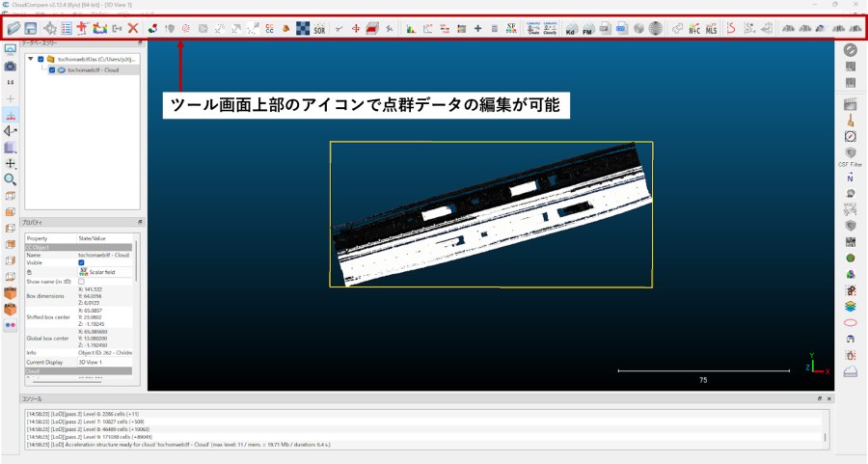Close the console panel
The height and width of the screenshot is (464, 868).
click(x=829, y=398)
